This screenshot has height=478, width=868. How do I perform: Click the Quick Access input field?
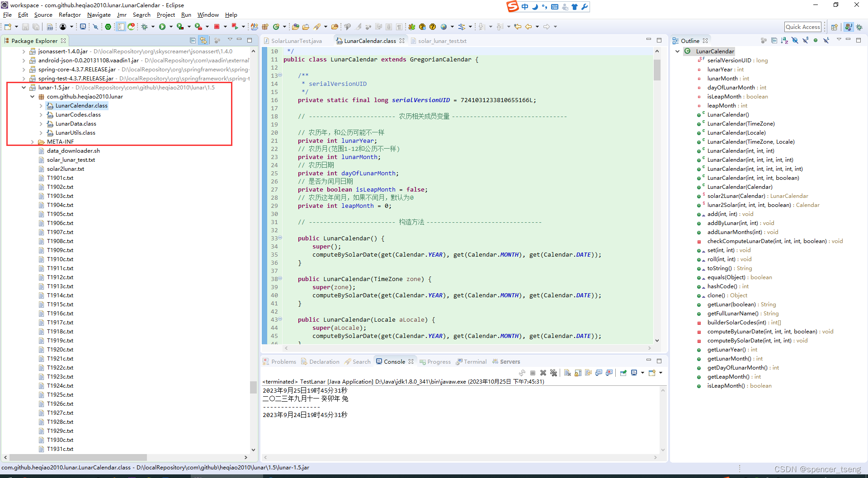point(803,27)
